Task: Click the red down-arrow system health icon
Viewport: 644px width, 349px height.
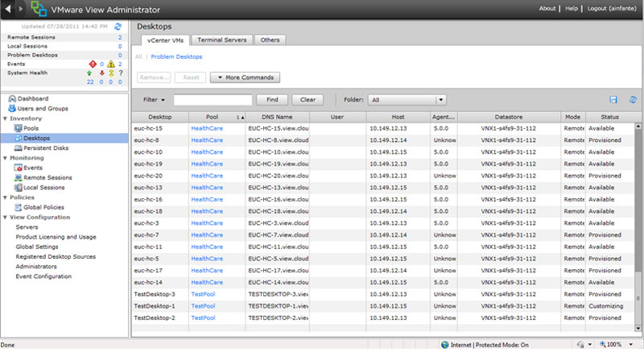Action: 101,73
